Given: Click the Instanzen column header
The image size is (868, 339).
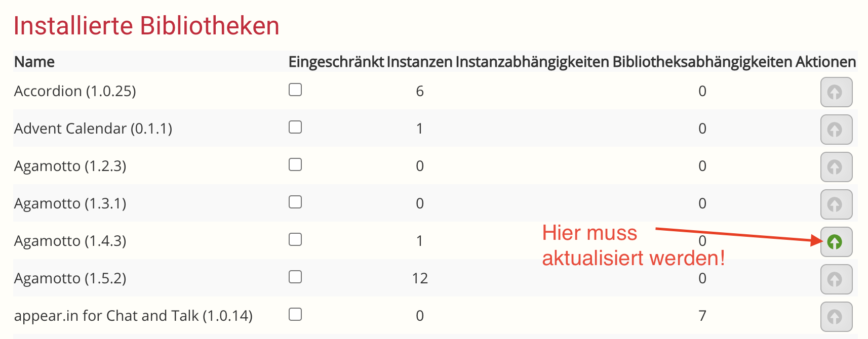Looking at the screenshot, I should 419,62.
